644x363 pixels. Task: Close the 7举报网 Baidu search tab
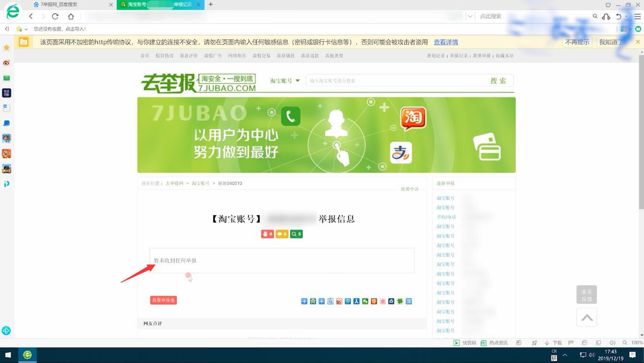tap(111, 4)
